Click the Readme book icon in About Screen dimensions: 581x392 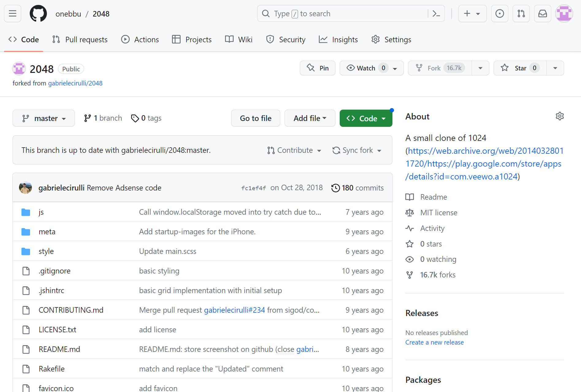(410, 197)
